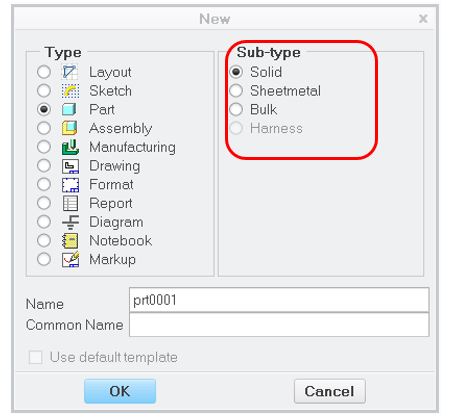This screenshot has height=418, width=449.
Task: Click the Report type icon
Action: pyautogui.click(x=70, y=203)
